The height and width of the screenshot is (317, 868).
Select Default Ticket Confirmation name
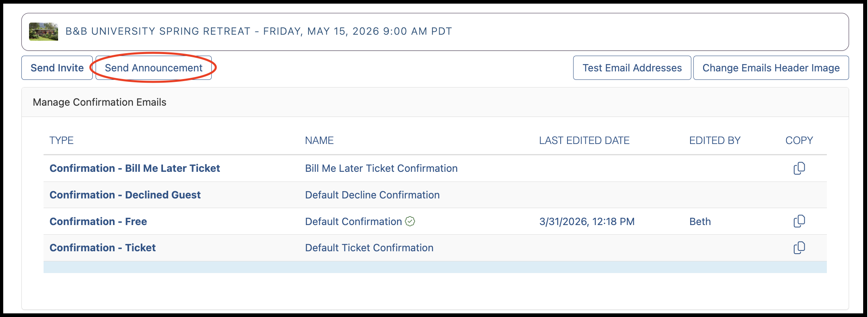369,248
